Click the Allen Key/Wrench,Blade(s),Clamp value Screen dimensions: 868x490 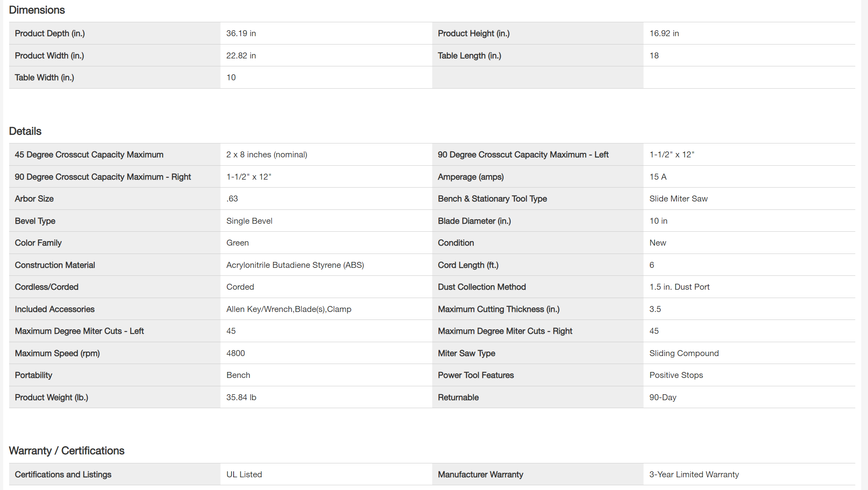coord(289,309)
